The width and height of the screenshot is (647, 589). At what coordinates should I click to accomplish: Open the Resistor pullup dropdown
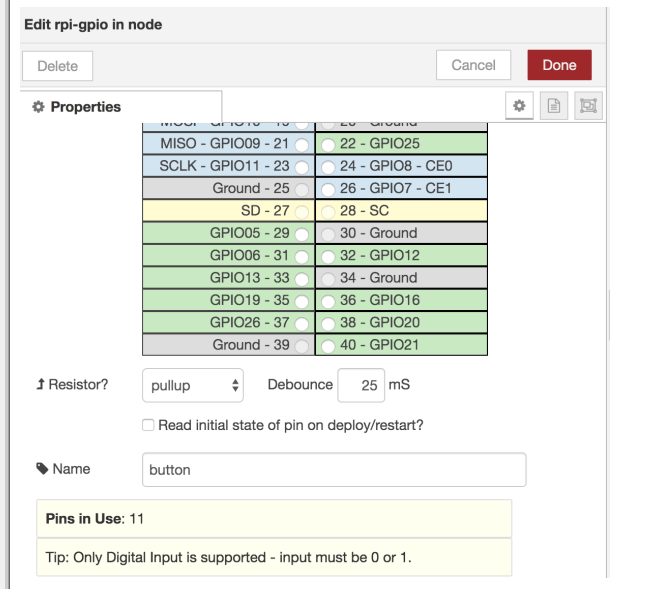point(193,385)
